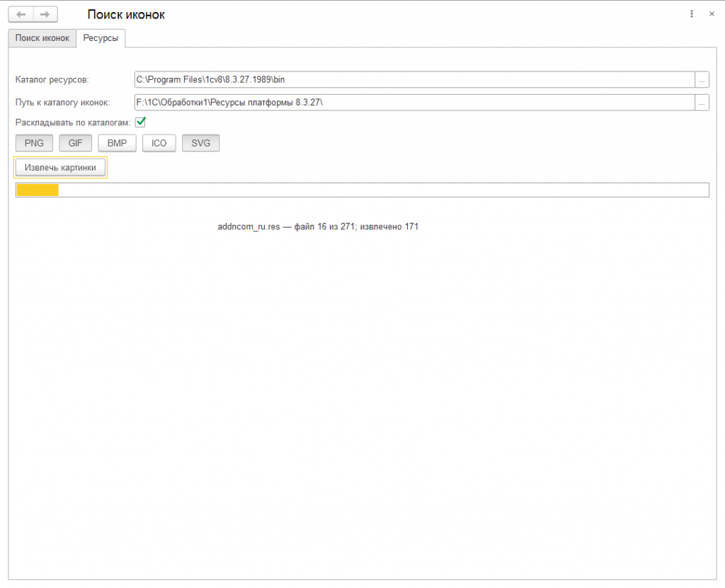Image resolution: width=725 pixels, height=588 pixels.
Task: Go back with the left arrow
Action: (x=21, y=14)
